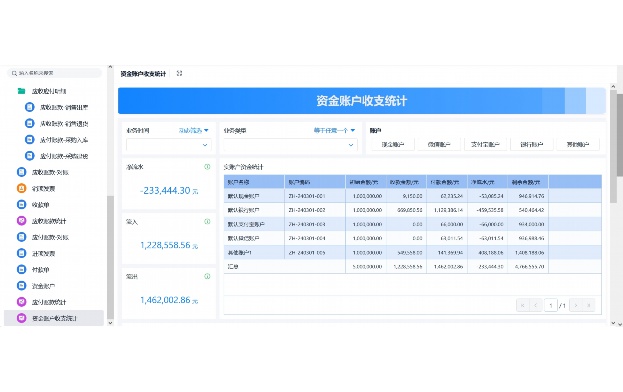Click the purple 应付账款统计 icon
This screenshot has width=623, height=392.
[x=21, y=302]
